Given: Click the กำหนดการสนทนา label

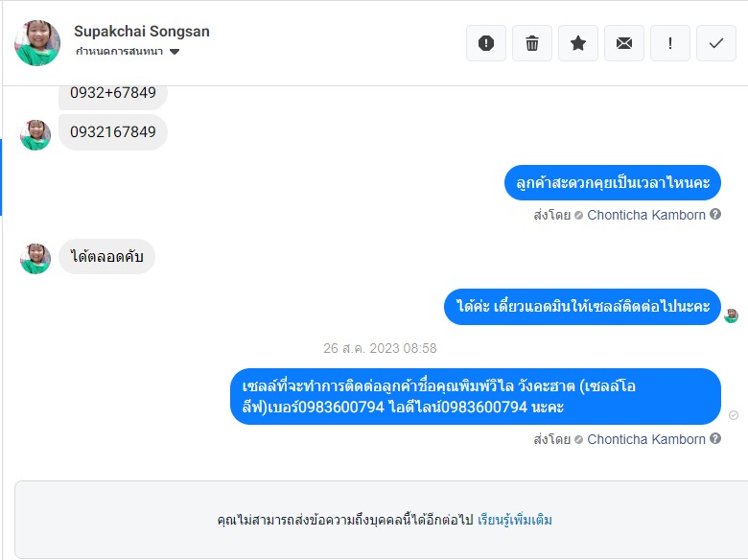Looking at the screenshot, I should click(119, 51).
